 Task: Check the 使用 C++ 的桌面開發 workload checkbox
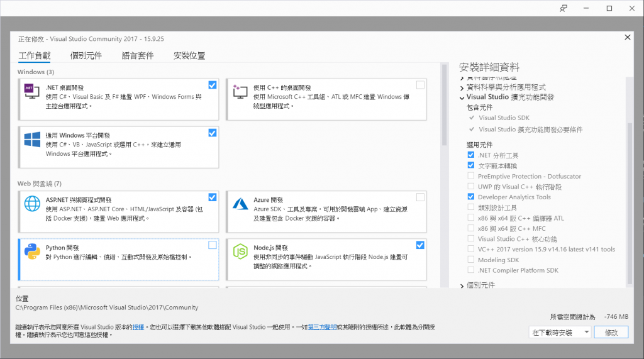(420, 85)
